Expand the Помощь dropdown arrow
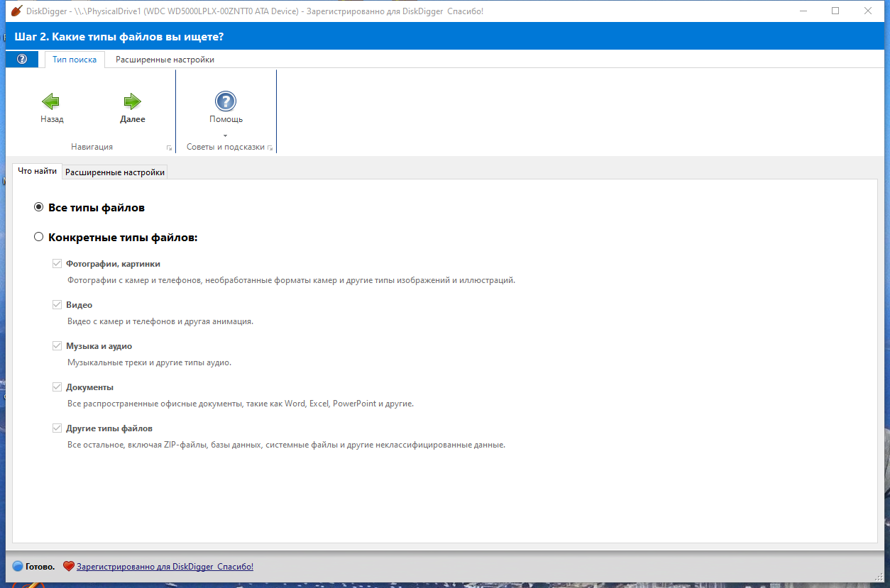 (x=226, y=135)
